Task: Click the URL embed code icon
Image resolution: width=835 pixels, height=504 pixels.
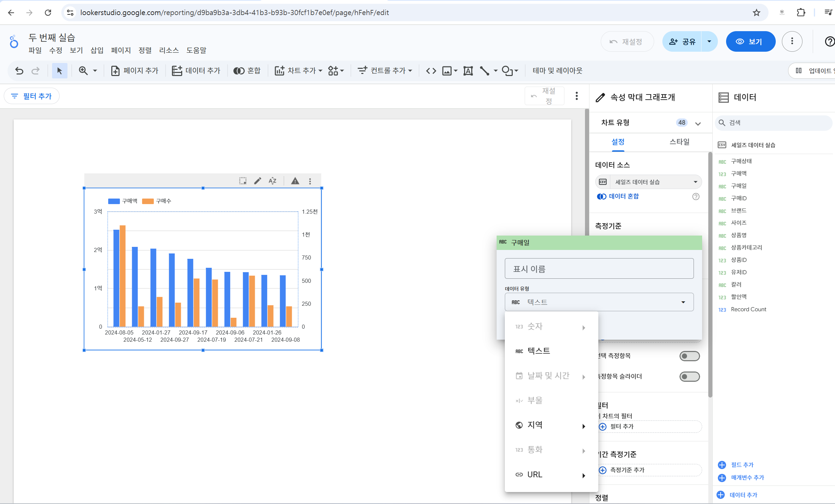Action: point(431,71)
